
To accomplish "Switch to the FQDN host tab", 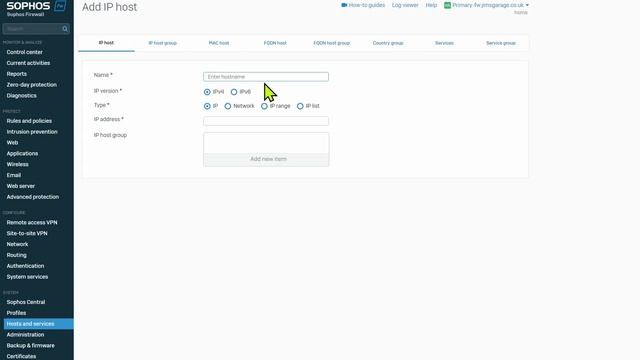I will [275, 43].
